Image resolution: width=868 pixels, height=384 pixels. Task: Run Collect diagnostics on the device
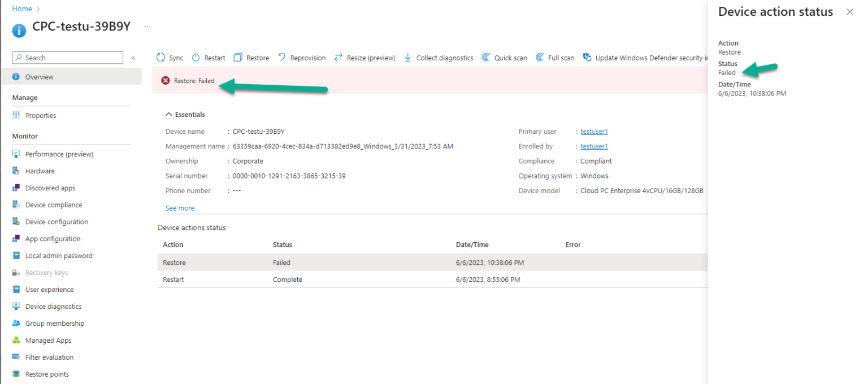pyautogui.click(x=439, y=57)
